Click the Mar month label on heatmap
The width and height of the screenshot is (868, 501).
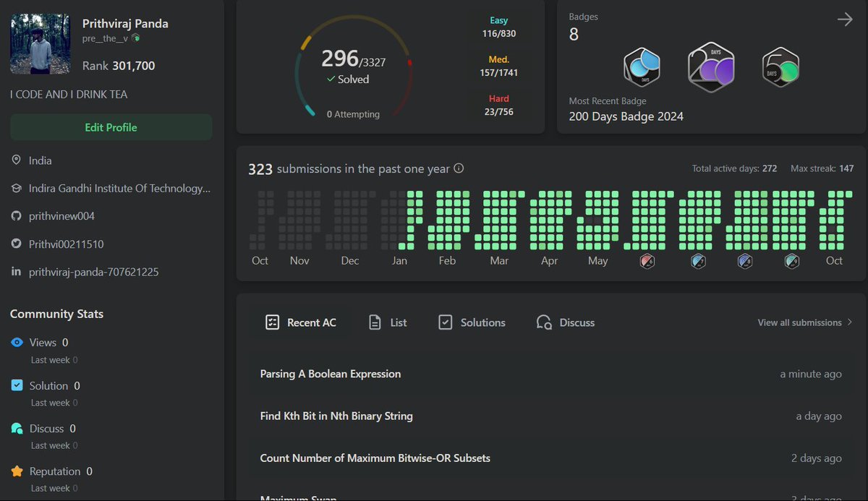click(499, 261)
